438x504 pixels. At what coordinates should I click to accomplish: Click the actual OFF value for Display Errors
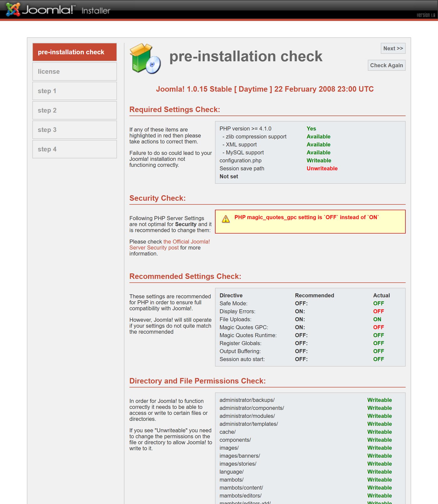click(x=379, y=311)
